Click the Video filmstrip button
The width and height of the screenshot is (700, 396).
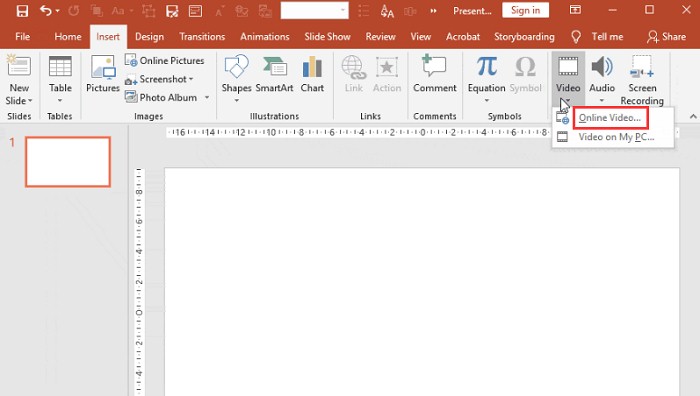(568, 73)
